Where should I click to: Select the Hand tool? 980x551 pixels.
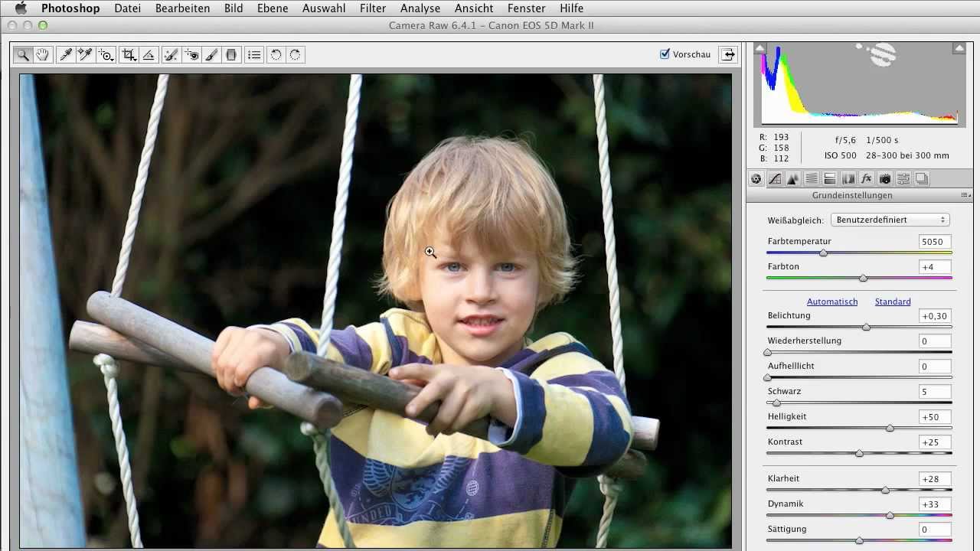[x=42, y=54]
